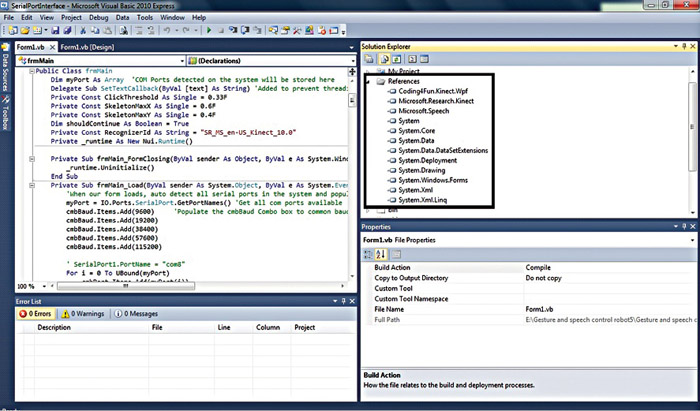Screen dimensions: 700x411
Task: Select System.Windows.Forms reference
Action: [x=435, y=179]
